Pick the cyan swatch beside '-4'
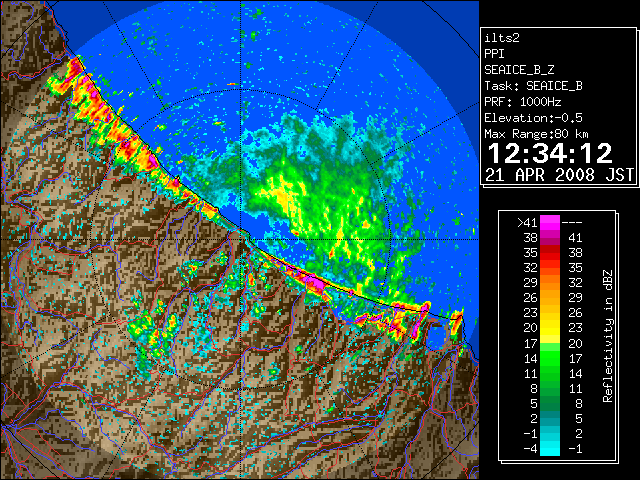 pyautogui.click(x=550, y=449)
